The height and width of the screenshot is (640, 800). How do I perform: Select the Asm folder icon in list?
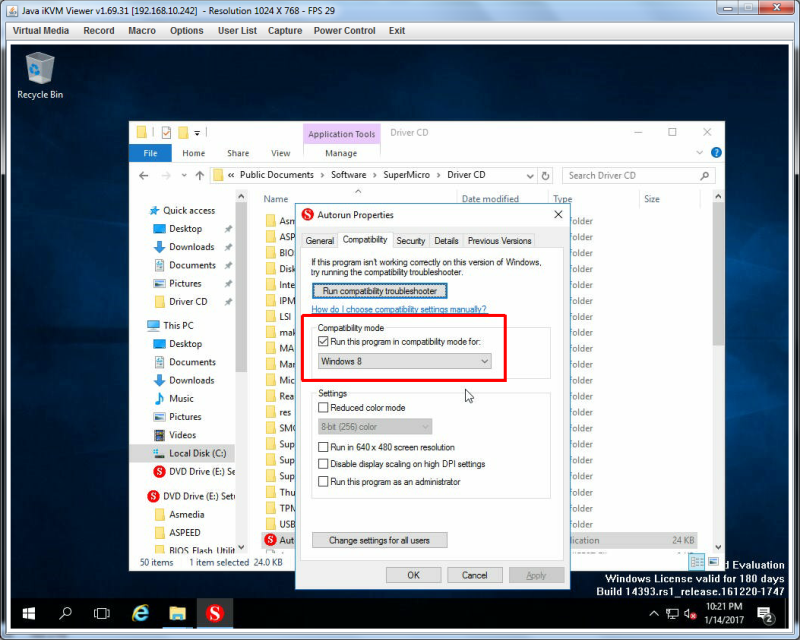tap(271, 221)
